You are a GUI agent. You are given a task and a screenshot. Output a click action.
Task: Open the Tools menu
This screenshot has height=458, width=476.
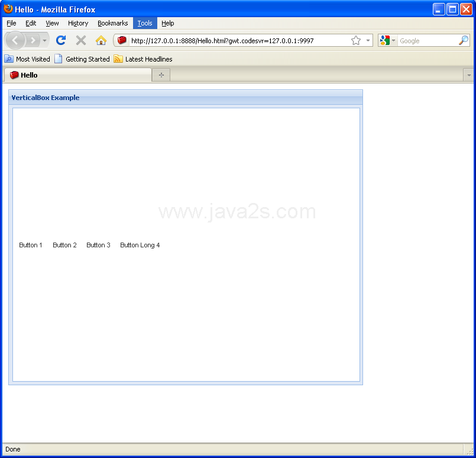(145, 23)
